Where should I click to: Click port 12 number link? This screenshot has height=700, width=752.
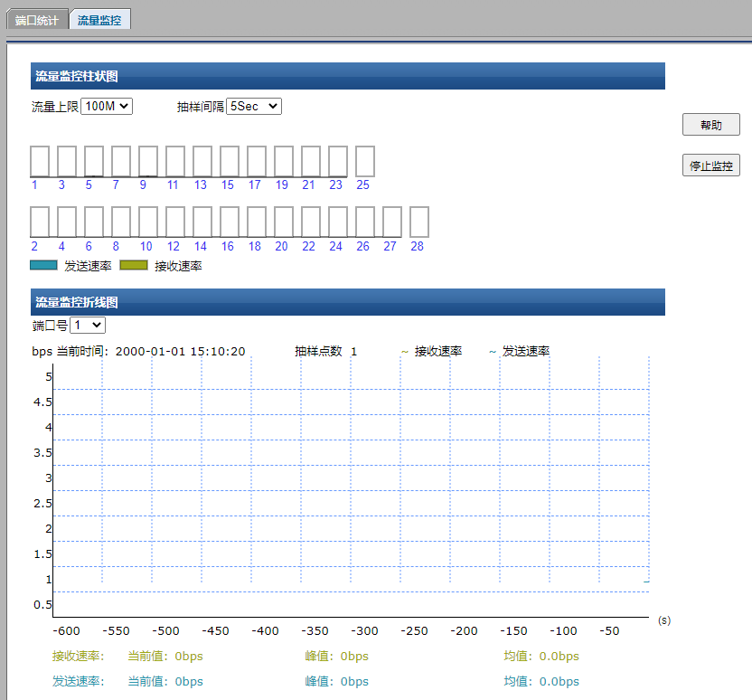(x=174, y=246)
